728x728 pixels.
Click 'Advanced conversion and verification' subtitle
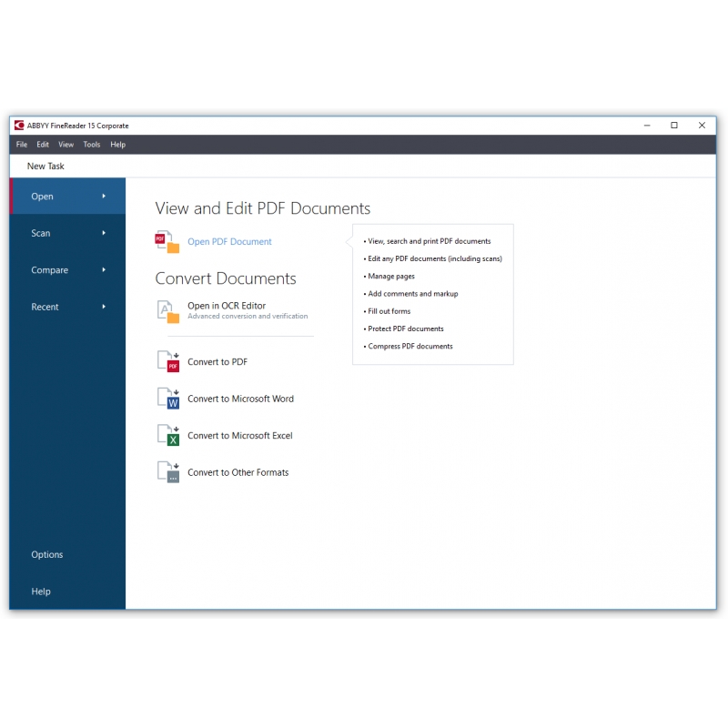[248, 316]
